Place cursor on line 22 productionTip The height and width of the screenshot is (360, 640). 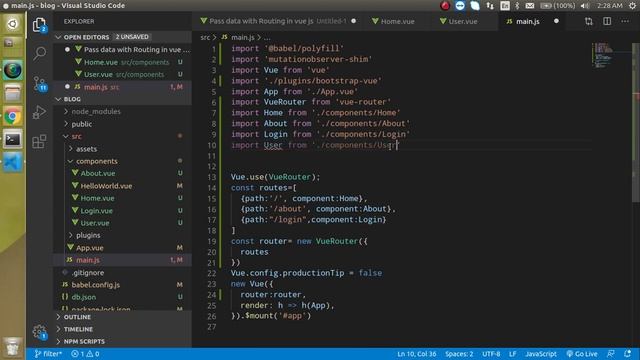tap(314, 273)
